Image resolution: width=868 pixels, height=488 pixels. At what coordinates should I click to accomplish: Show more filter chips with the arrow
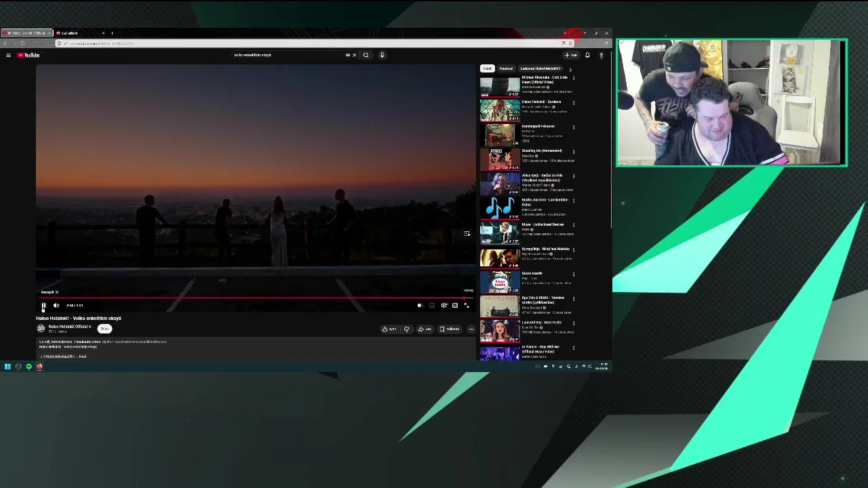click(570, 68)
